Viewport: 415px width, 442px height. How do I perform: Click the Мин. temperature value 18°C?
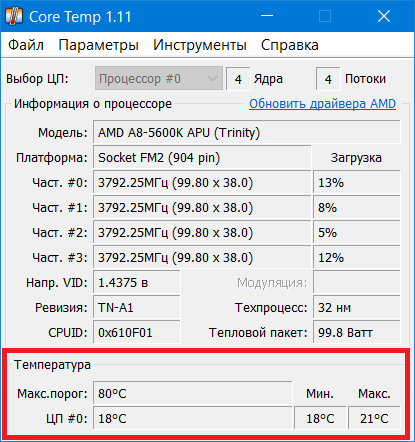[320, 418]
